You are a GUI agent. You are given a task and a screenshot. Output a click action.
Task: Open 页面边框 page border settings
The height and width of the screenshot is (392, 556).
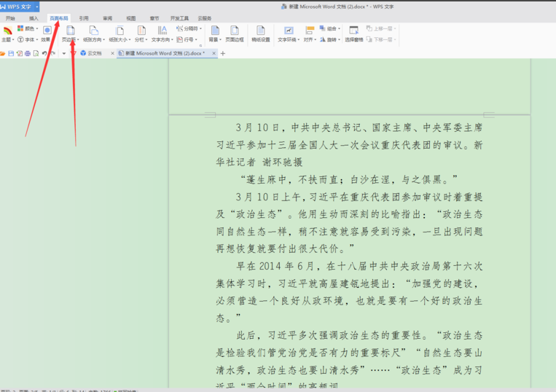pyautogui.click(x=235, y=34)
